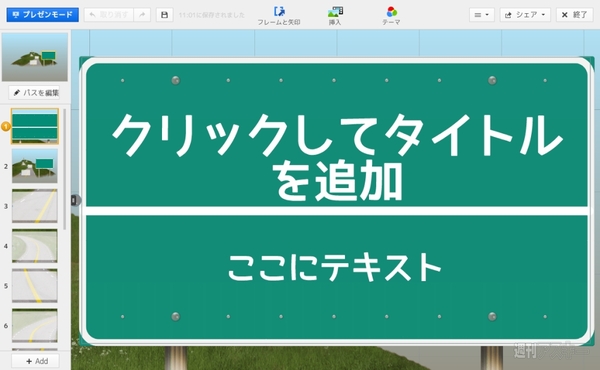Save with the floppy disk icon
This screenshot has width=600, height=370.
(165, 15)
